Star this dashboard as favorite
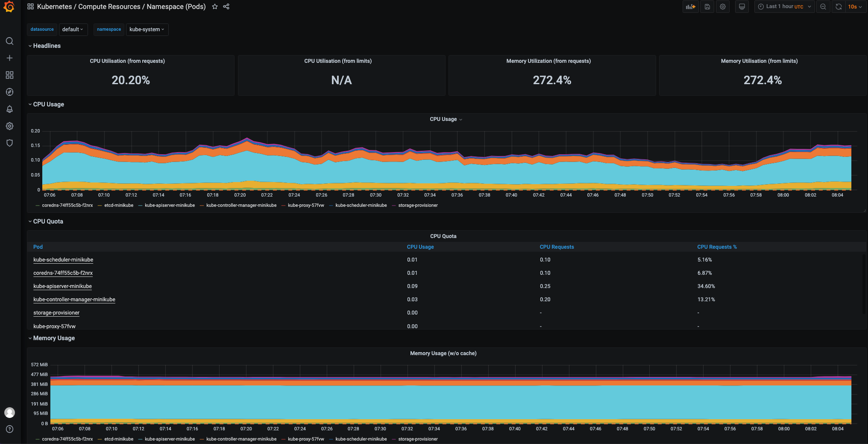Image resolution: width=868 pixels, height=444 pixels. click(215, 6)
